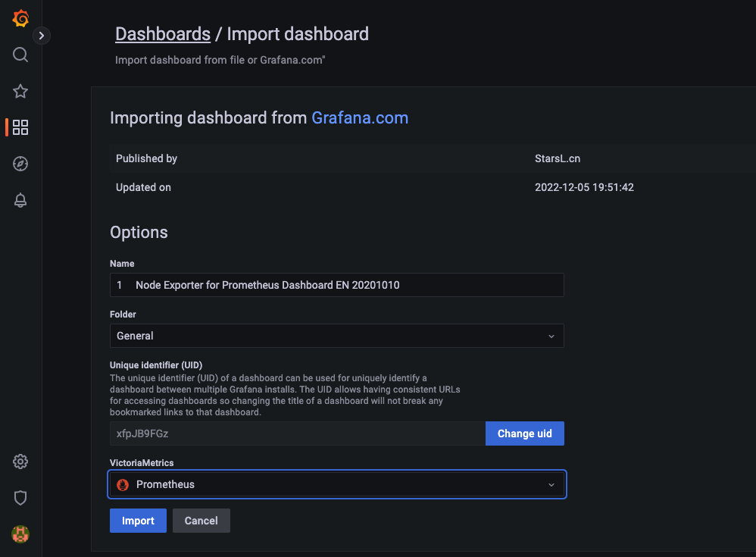Open the Dashboards grid icon
This screenshot has height=557, width=756.
tap(20, 127)
